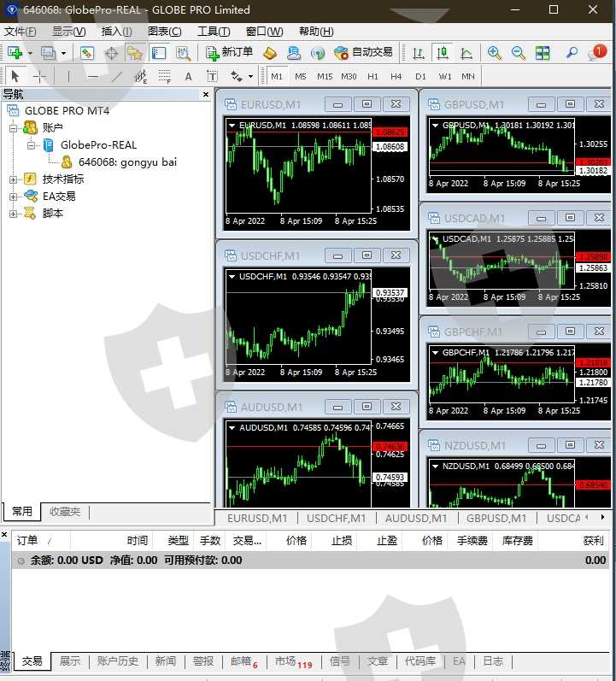Viewport: 616px width, 681px height.
Task: Select the crosshair tool
Action: click(39, 76)
